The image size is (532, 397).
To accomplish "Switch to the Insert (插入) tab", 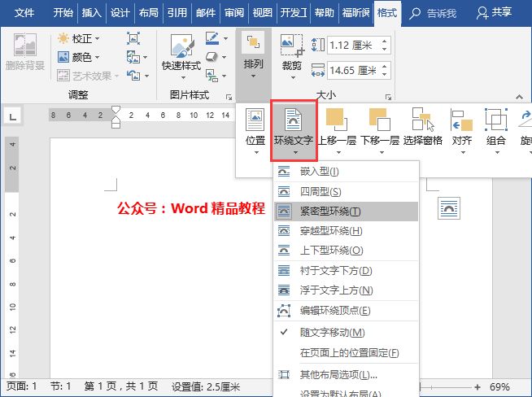I will coord(92,13).
